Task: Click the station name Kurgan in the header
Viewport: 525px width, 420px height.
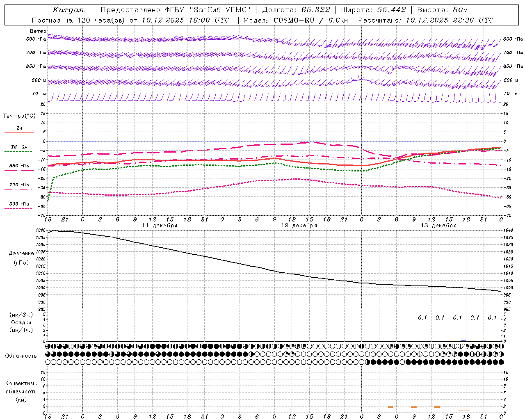Action: coord(68,10)
